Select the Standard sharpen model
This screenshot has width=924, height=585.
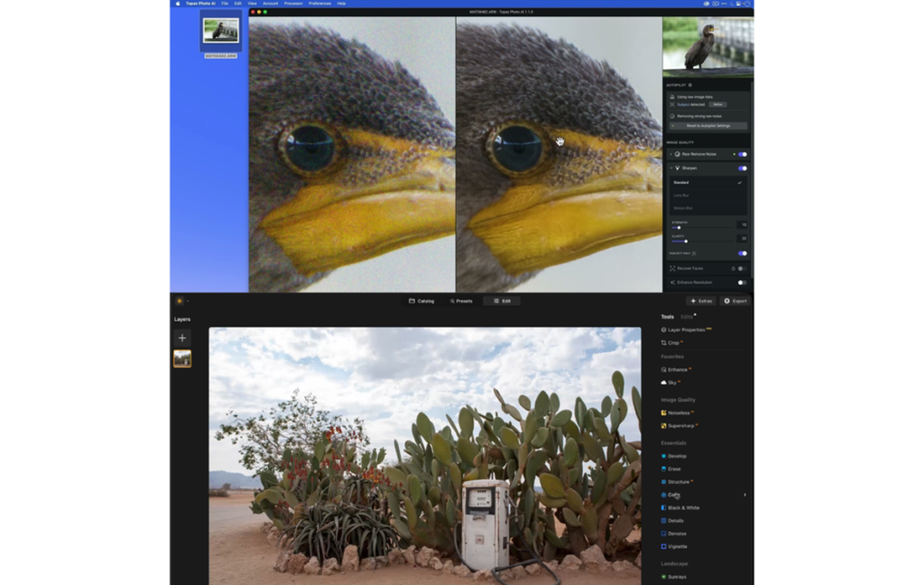click(x=707, y=182)
